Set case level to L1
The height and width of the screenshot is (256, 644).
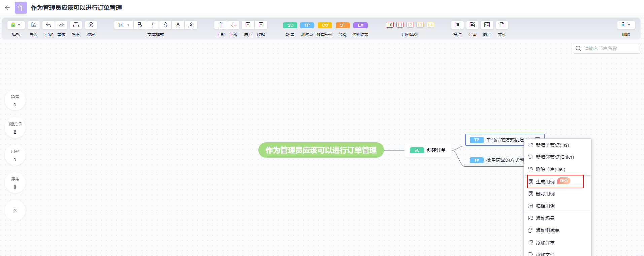click(400, 25)
